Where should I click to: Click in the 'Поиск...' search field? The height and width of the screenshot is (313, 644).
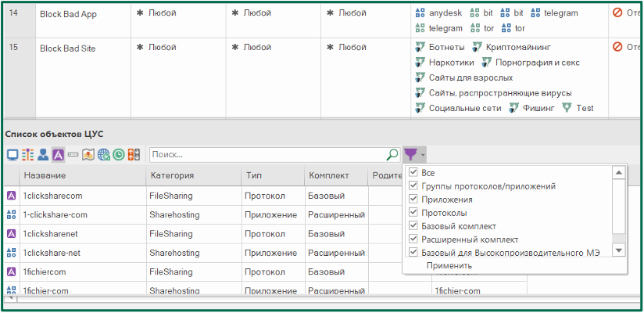pyautogui.click(x=267, y=155)
